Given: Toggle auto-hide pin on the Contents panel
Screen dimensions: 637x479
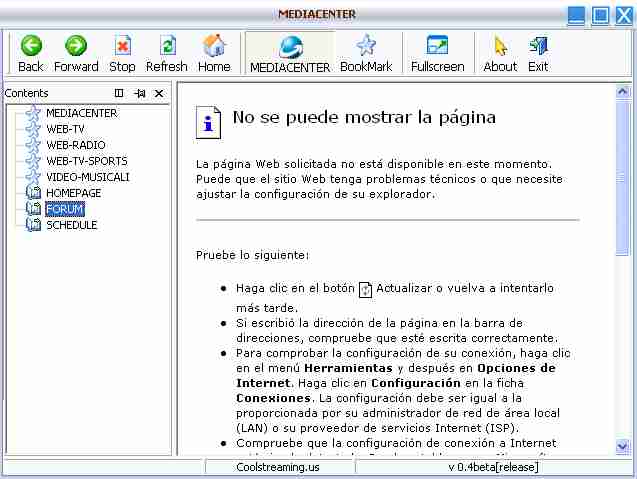Looking at the screenshot, I should (x=139, y=93).
